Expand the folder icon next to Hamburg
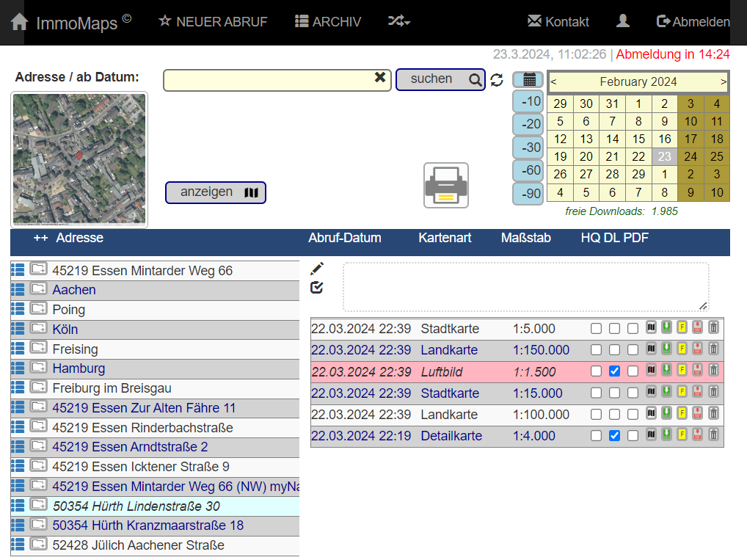 (x=38, y=368)
